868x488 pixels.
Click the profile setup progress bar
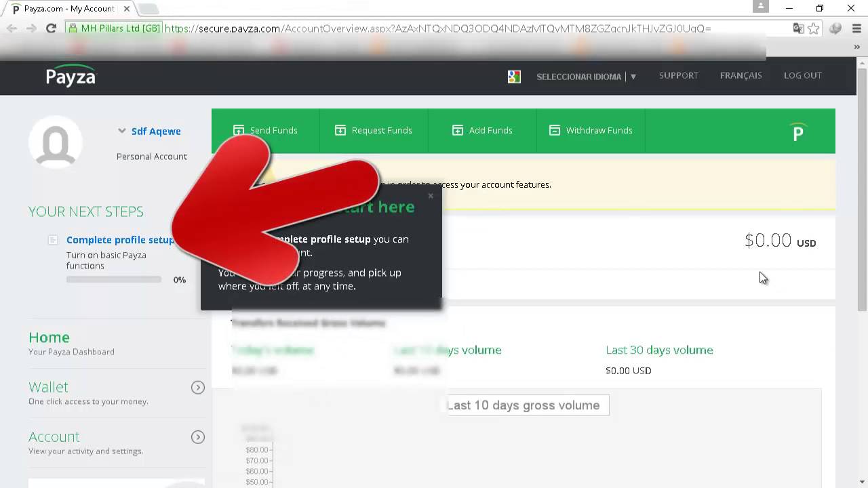pyautogui.click(x=114, y=279)
